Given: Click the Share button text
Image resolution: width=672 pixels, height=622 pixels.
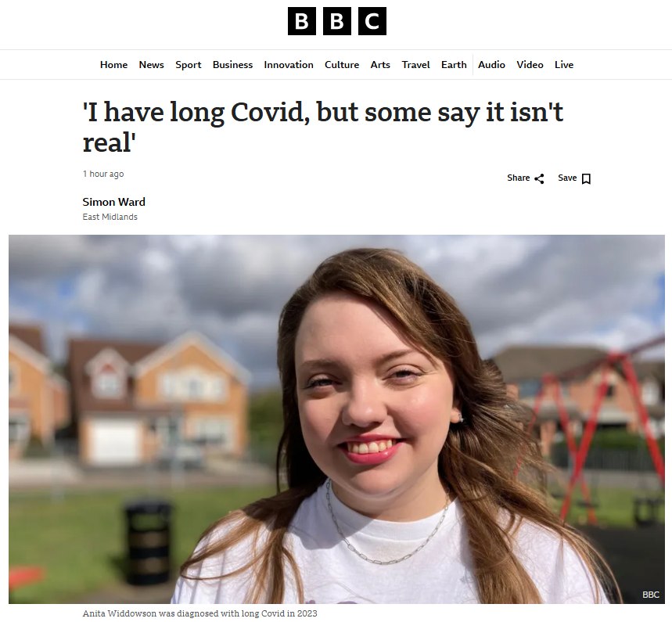Looking at the screenshot, I should [x=518, y=178].
